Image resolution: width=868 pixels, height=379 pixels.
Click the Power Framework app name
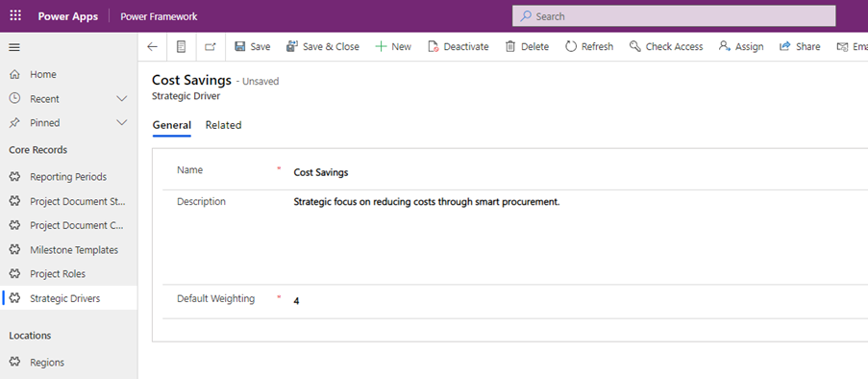coord(159,16)
